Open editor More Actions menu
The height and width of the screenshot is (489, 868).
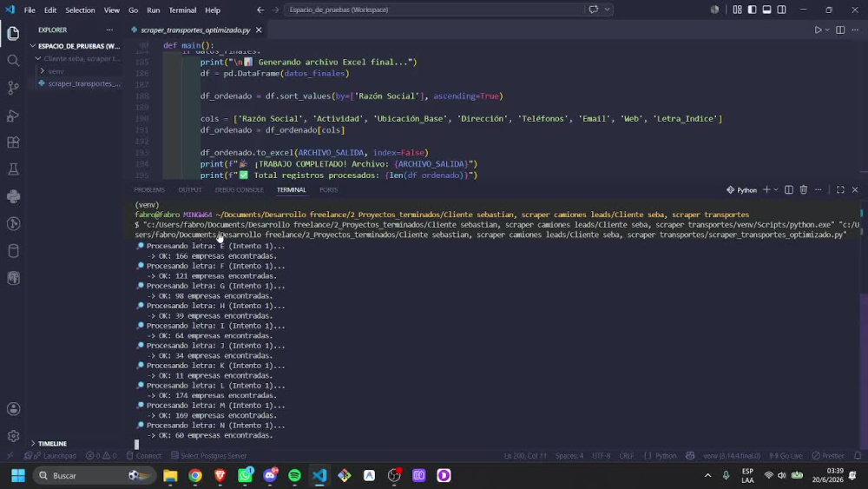pyautogui.click(x=855, y=30)
